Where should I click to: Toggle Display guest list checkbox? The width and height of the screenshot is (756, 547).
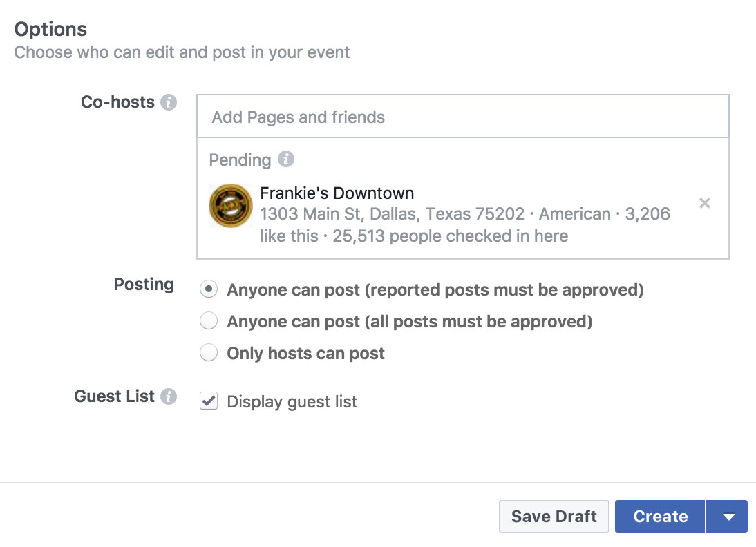(208, 401)
